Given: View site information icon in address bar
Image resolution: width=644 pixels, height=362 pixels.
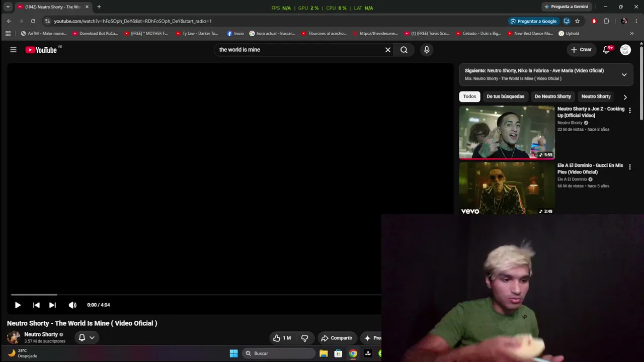Looking at the screenshot, I should 47,21.
